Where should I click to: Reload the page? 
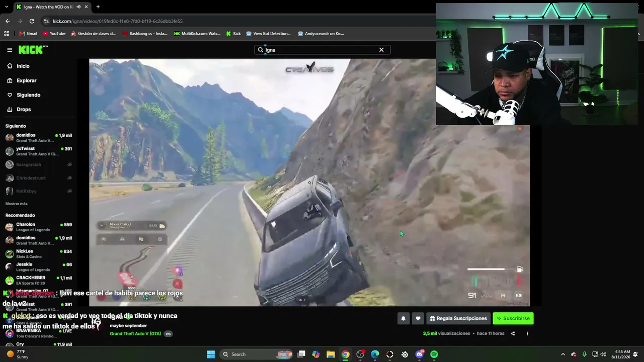tap(32, 21)
